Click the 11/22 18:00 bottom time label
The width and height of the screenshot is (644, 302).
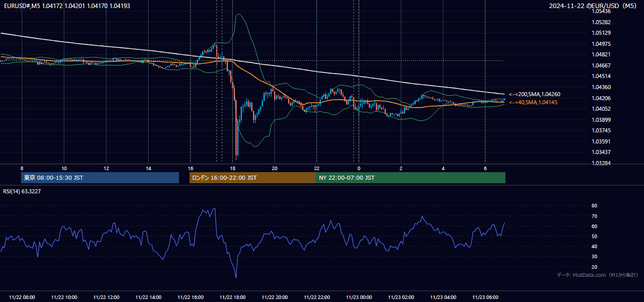[232, 297]
